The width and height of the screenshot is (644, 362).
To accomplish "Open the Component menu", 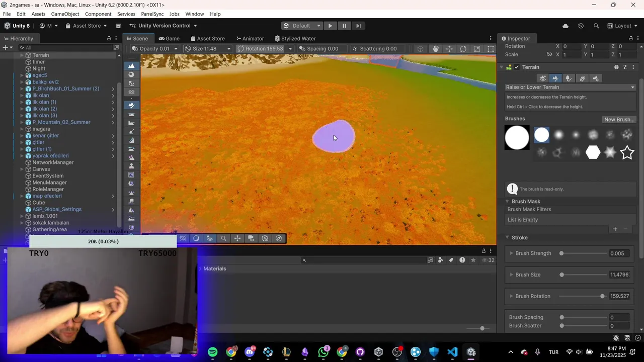I will (98, 14).
